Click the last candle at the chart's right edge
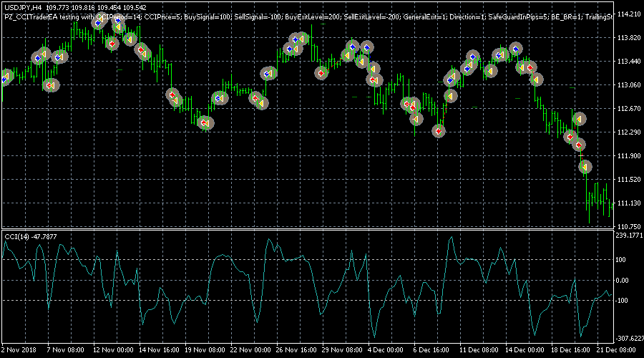 tap(609, 208)
